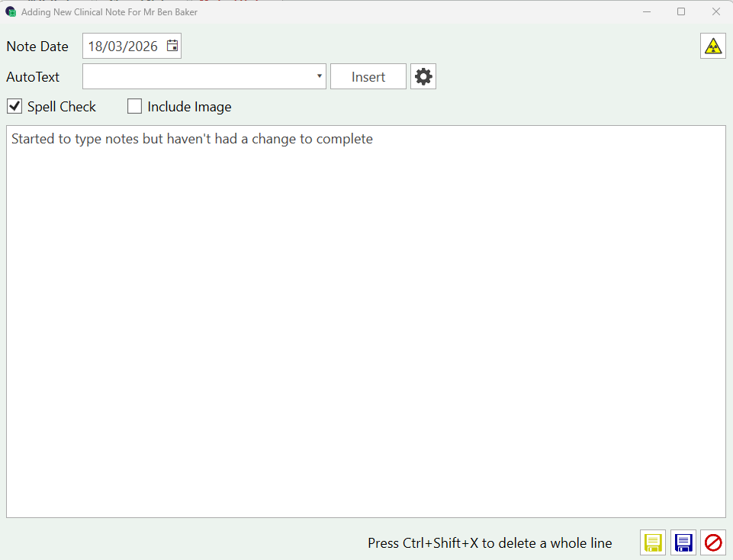This screenshot has width=733, height=560.
Task: Click inside the empty AutoText combo box
Action: point(198,76)
